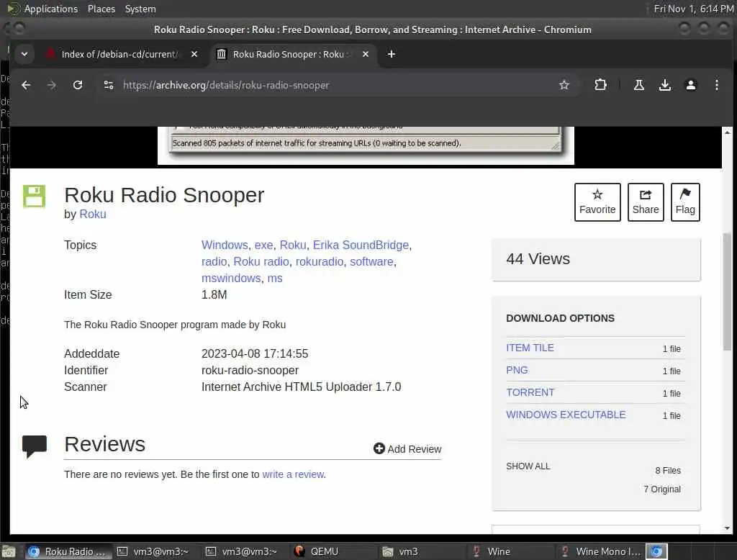Open the System menu
Viewport: 737px width, 560px height.
(140, 9)
